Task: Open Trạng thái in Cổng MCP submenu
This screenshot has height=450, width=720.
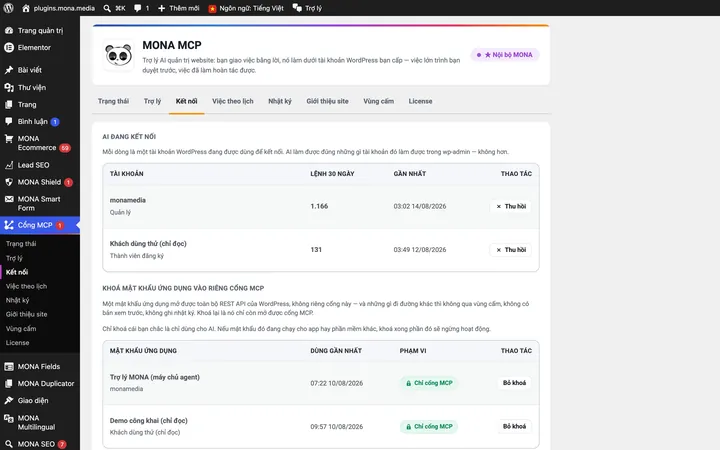Action: click(x=21, y=244)
